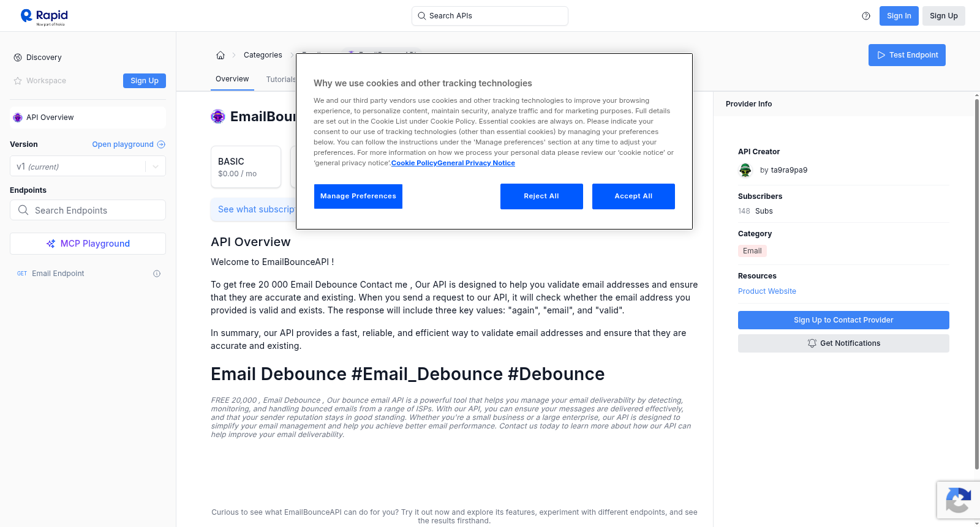
Task: Click Reject All cookies
Action: point(541,196)
